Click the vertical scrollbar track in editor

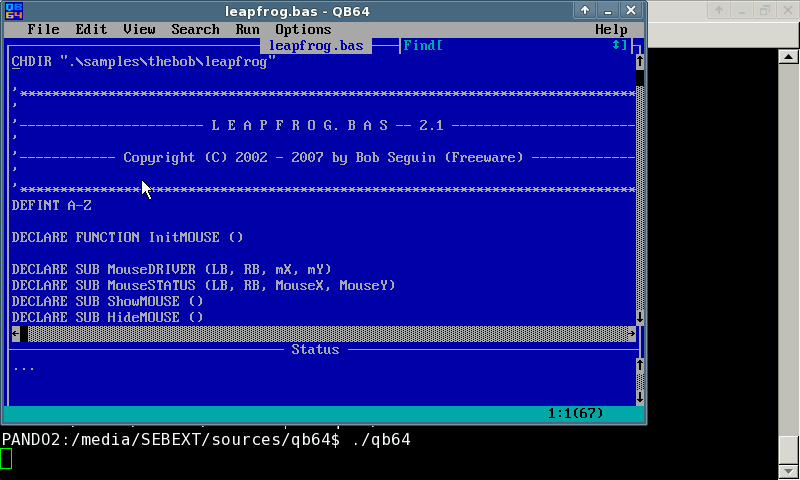tap(639, 200)
